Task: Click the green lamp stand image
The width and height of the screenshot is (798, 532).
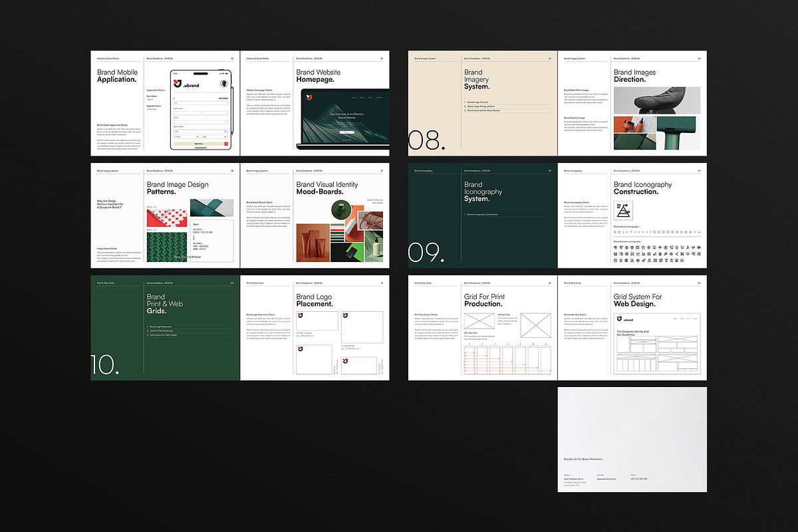Action: [x=678, y=132]
